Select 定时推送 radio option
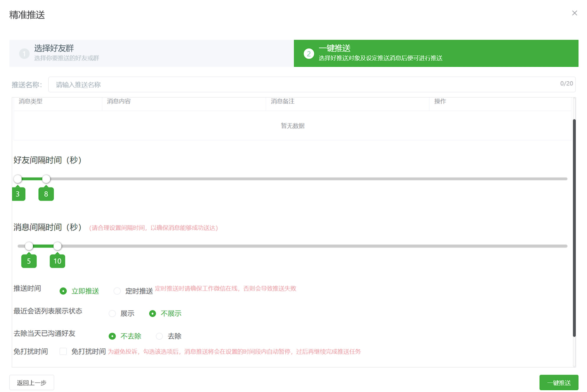 (x=117, y=291)
